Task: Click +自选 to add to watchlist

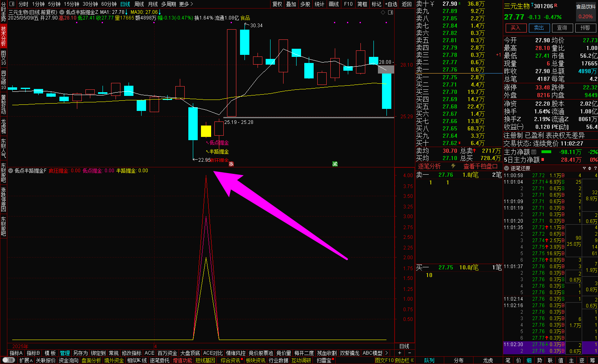Action: tap(391, 4)
